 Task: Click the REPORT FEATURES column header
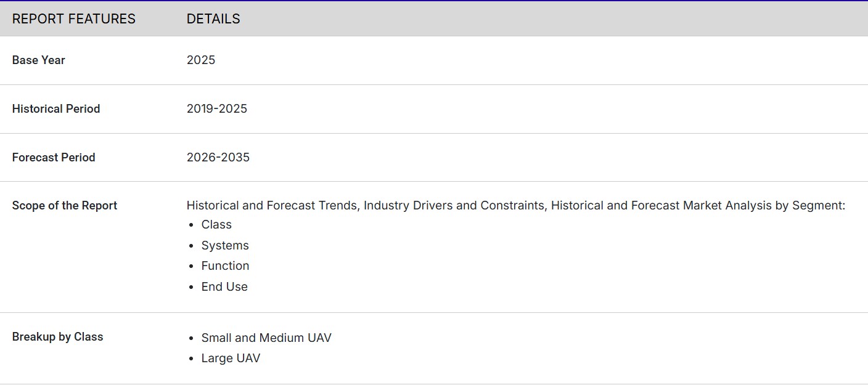(x=73, y=19)
